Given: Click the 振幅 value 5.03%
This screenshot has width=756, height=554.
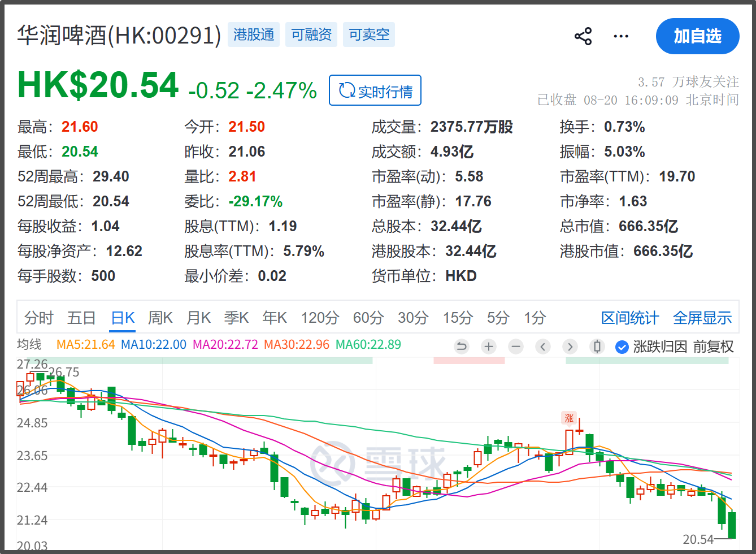Looking at the screenshot, I should [624, 152].
